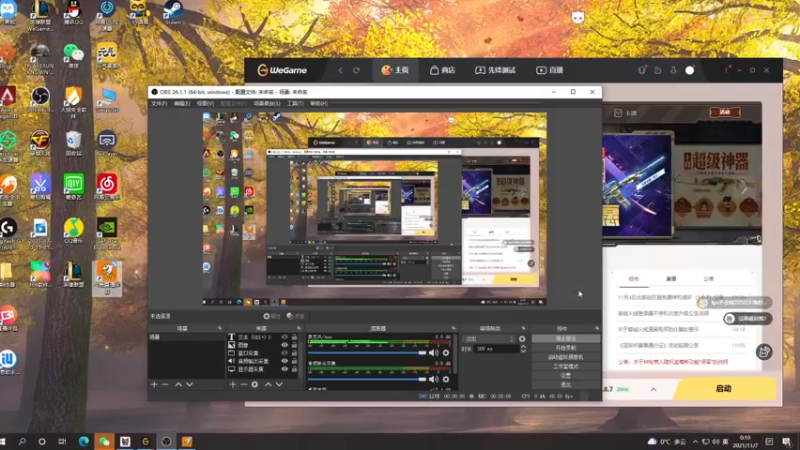Toggle visibility of 文本 (GDI+) 2 source
This screenshot has width=800, height=450.
pyautogui.click(x=285, y=337)
